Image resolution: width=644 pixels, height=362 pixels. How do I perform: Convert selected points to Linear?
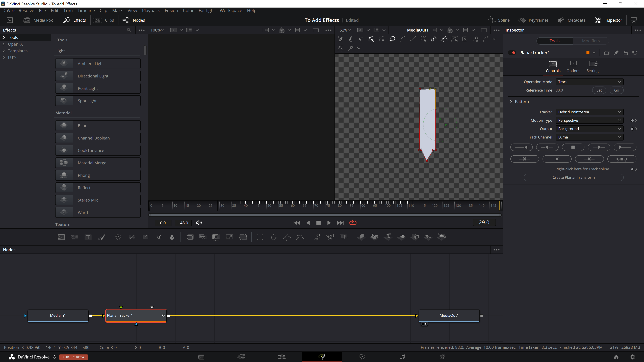pyautogui.click(x=413, y=39)
